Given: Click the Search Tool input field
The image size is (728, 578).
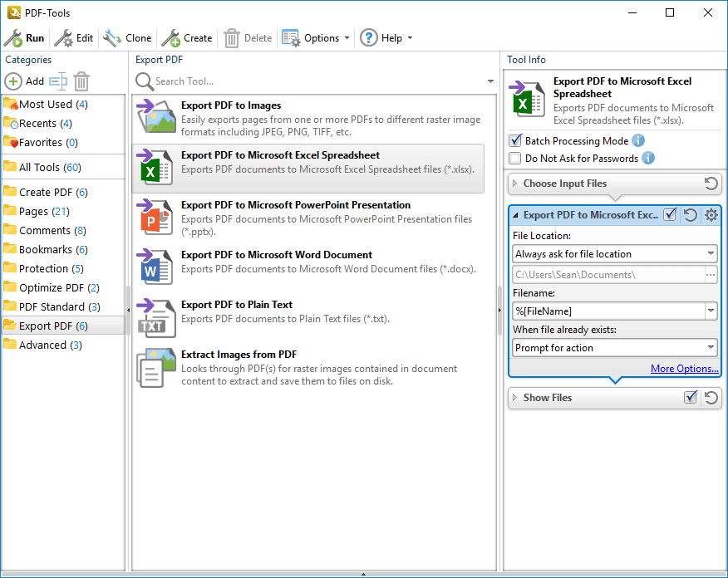Looking at the screenshot, I should tap(319, 81).
